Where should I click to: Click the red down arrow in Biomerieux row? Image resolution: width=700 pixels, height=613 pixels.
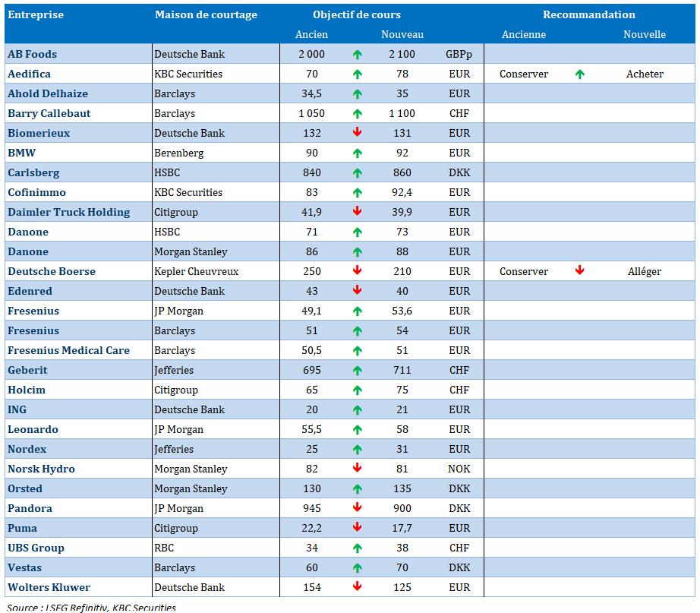pos(357,133)
